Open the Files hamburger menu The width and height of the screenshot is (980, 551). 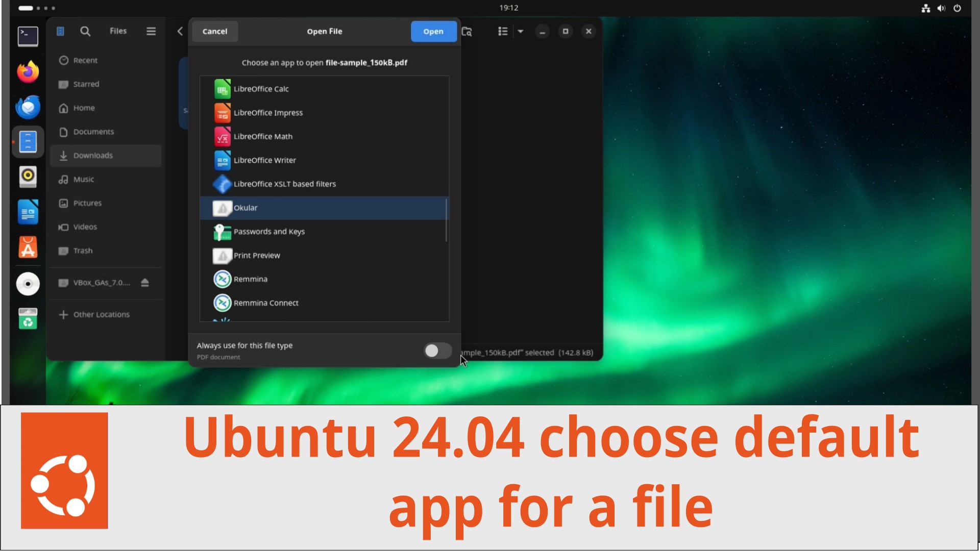(151, 32)
